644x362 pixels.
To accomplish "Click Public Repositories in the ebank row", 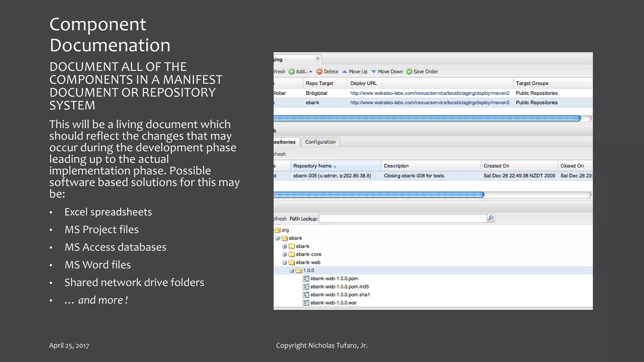I will coord(536,103).
